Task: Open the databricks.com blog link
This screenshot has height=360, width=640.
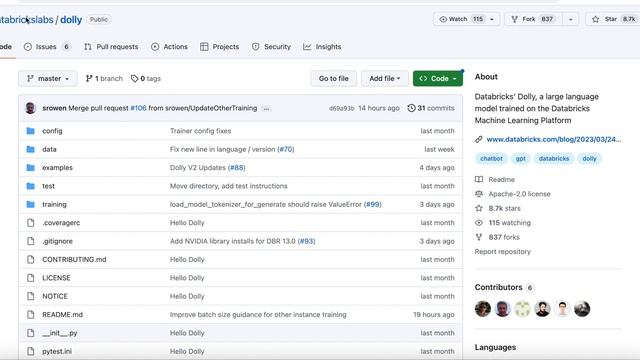Action: [x=554, y=139]
